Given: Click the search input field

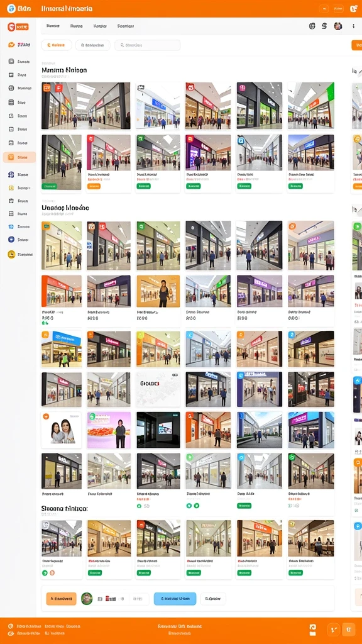Looking at the screenshot, I should pyautogui.click(x=147, y=45).
